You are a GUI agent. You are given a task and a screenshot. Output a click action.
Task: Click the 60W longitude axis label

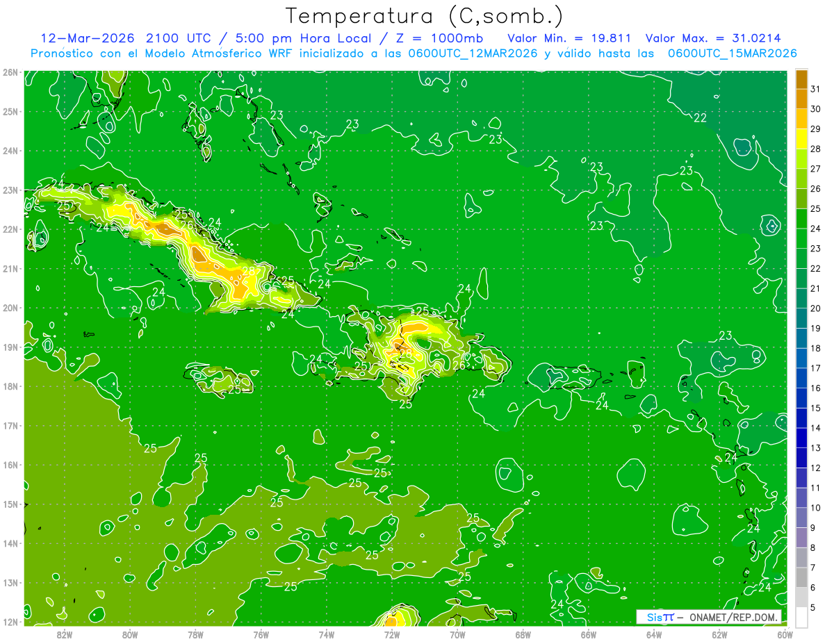tap(785, 634)
